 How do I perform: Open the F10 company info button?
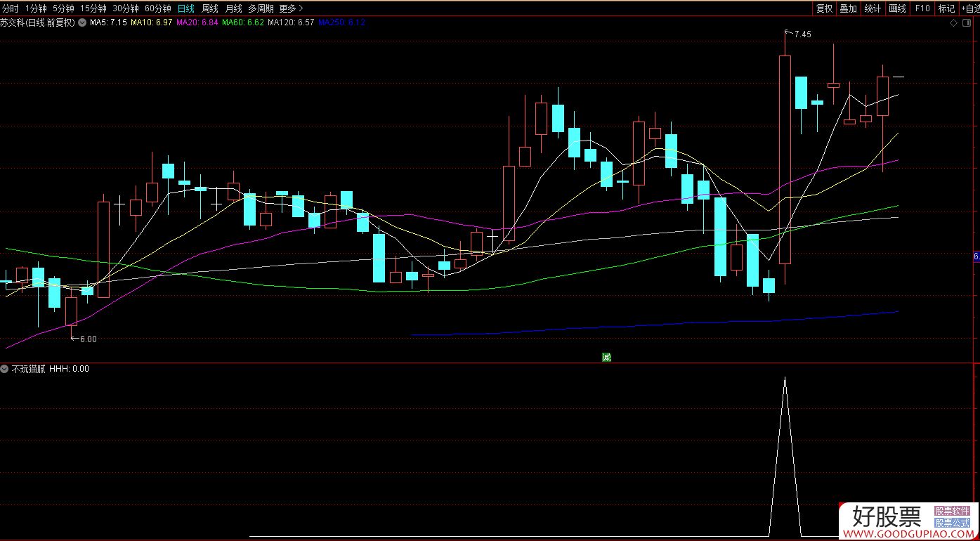click(x=922, y=8)
